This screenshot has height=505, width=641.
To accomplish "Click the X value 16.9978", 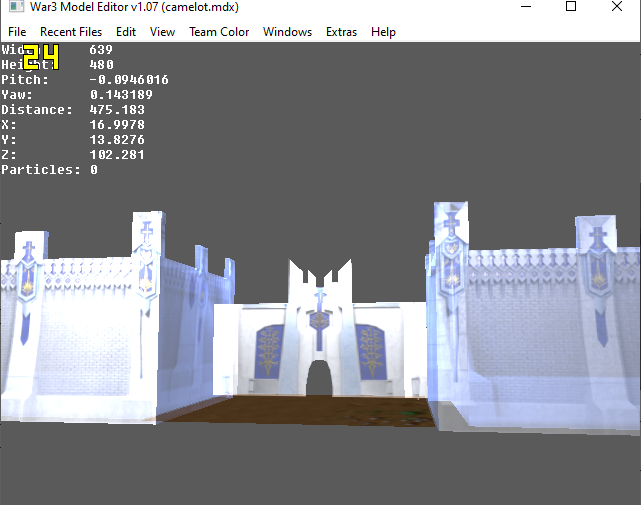I will click(x=117, y=125).
